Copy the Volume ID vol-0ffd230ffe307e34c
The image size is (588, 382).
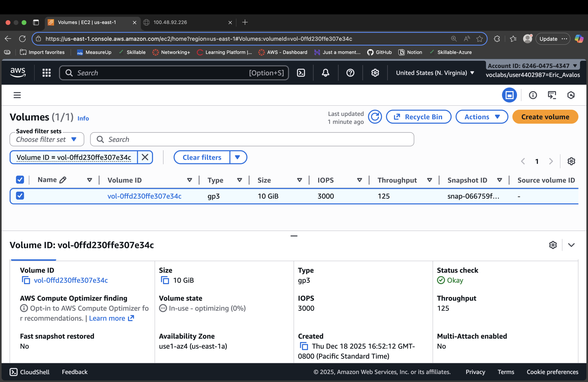(25, 280)
